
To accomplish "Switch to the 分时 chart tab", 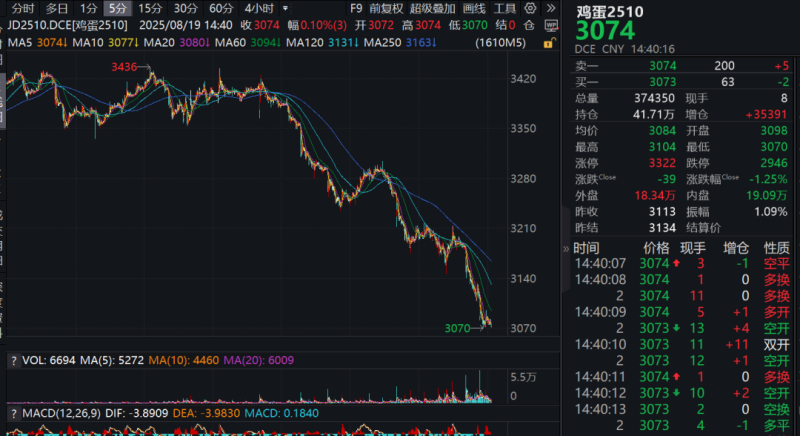I will coord(22,8).
